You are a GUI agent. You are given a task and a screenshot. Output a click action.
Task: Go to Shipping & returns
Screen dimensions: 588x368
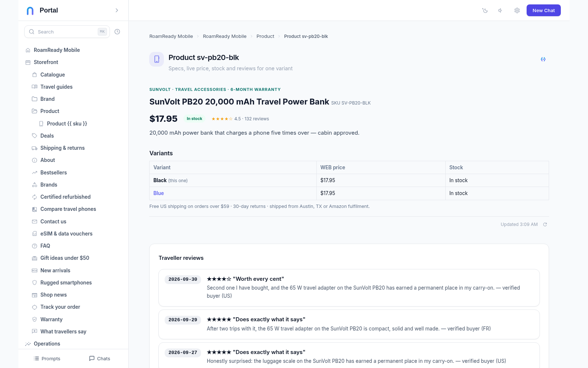62,148
